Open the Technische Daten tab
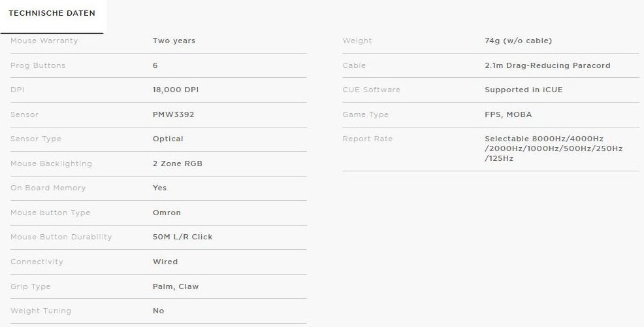 pos(52,14)
